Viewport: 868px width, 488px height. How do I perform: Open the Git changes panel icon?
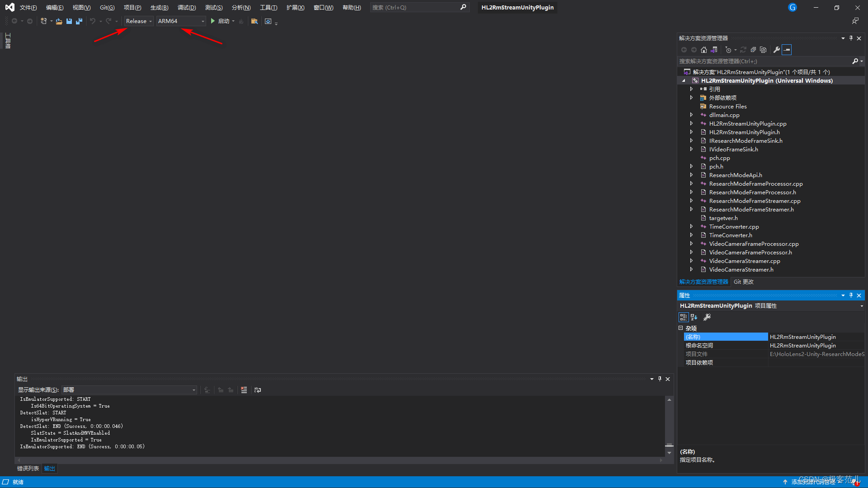pyautogui.click(x=743, y=282)
